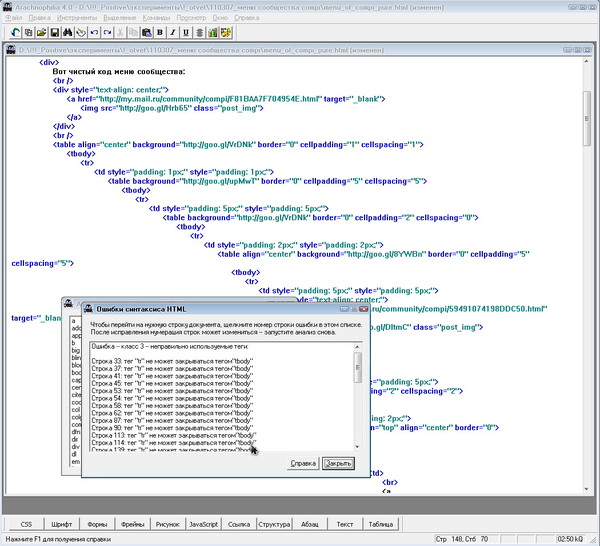Jump to error at Строка 54
This screenshot has height=546, width=600.
pos(172,398)
